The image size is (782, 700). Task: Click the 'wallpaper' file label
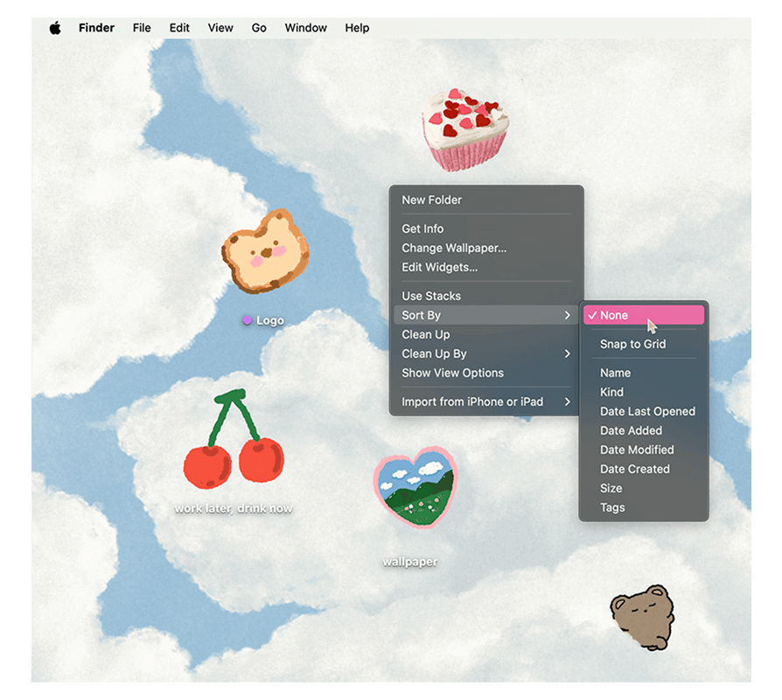tap(410, 562)
